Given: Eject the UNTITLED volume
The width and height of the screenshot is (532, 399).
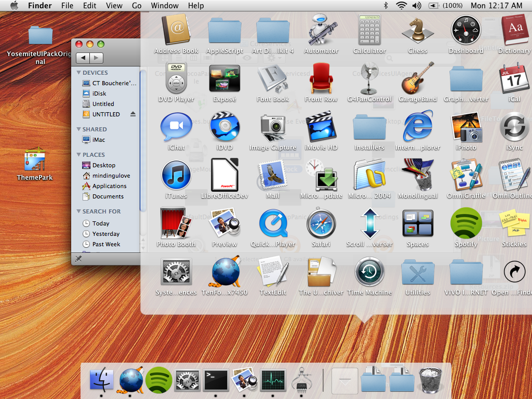Looking at the screenshot, I should (x=133, y=114).
